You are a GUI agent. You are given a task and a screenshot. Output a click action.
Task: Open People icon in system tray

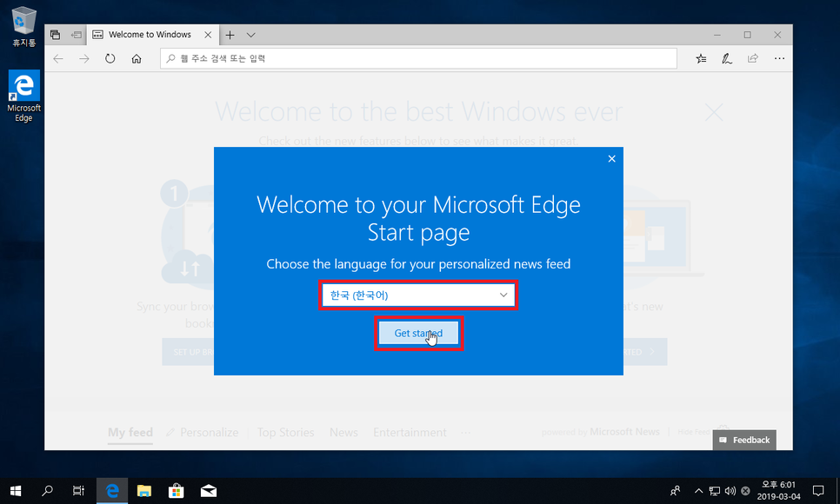675,491
